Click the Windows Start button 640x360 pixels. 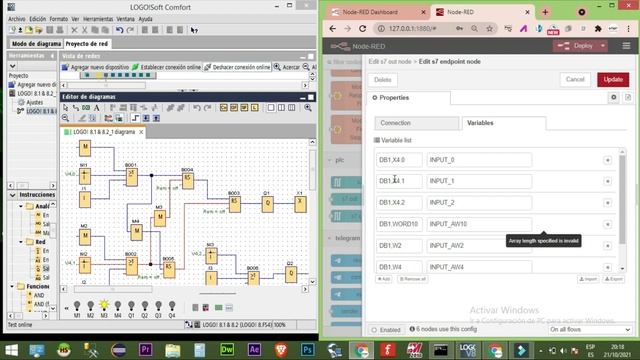click(x=11, y=350)
